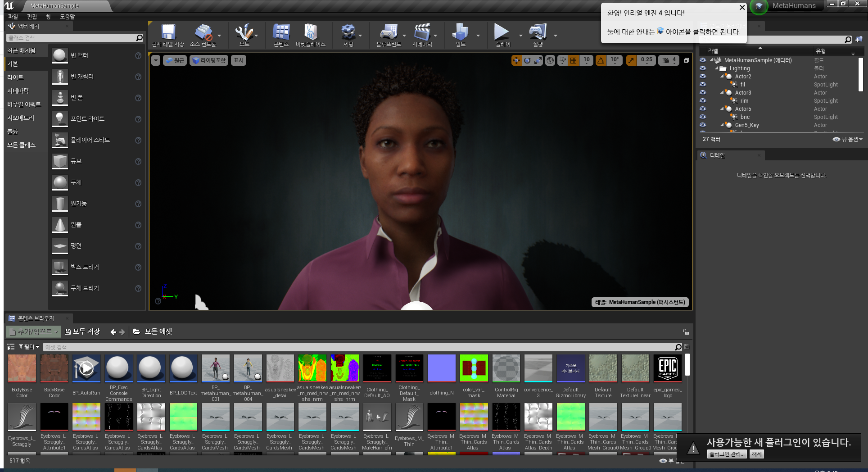Open the Filters (필터) dropdown

(29, 347)
